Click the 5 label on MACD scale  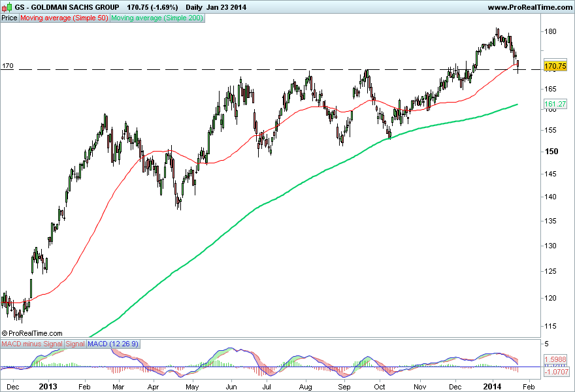coord(547,344)
